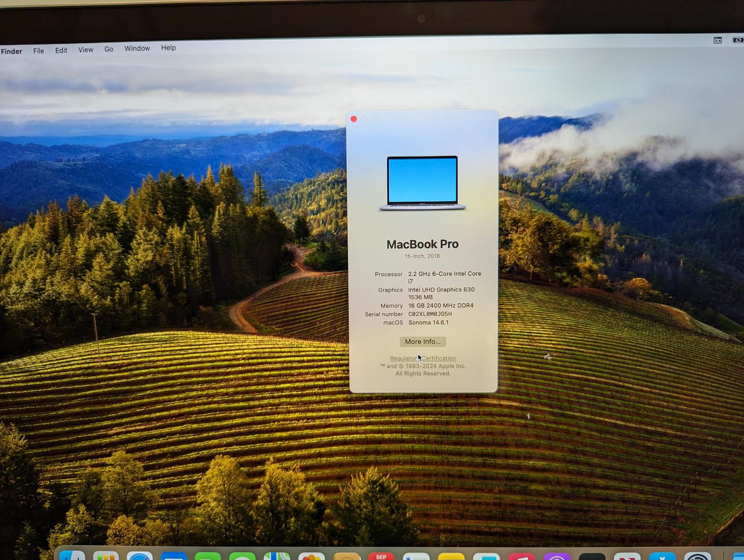Close the About This Mac window
The height and width of the screenshot is (560, 744).
(x=354, y=119)
